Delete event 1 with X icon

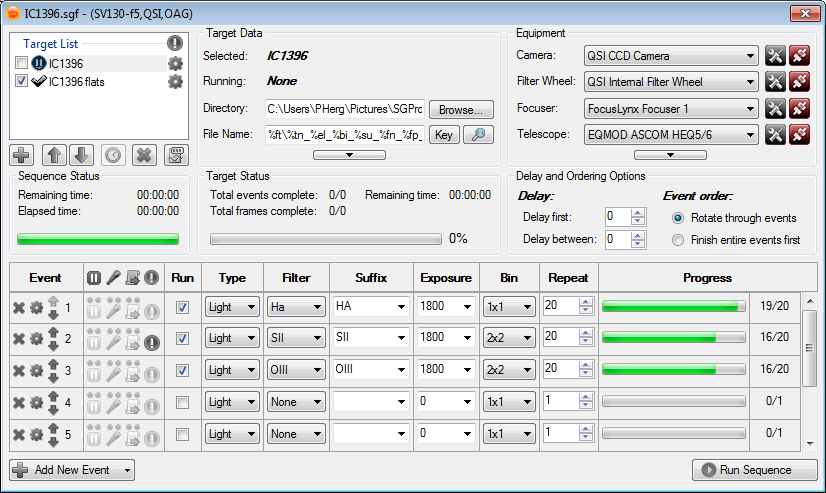[x=19, y=308]
